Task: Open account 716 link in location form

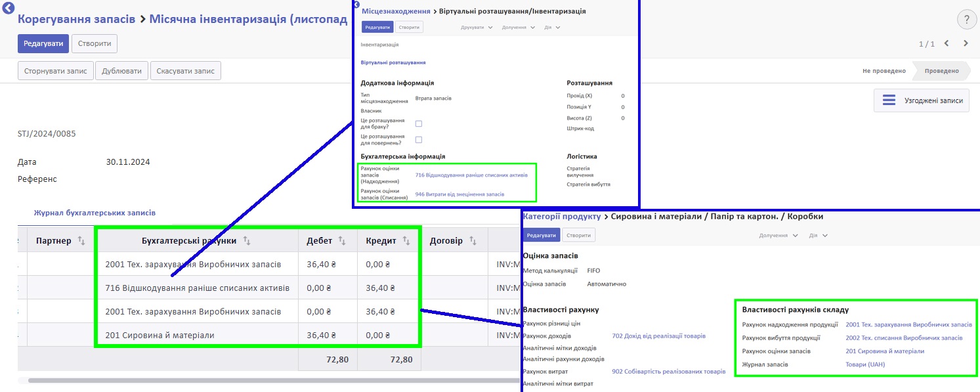Action: click(471, 175)
